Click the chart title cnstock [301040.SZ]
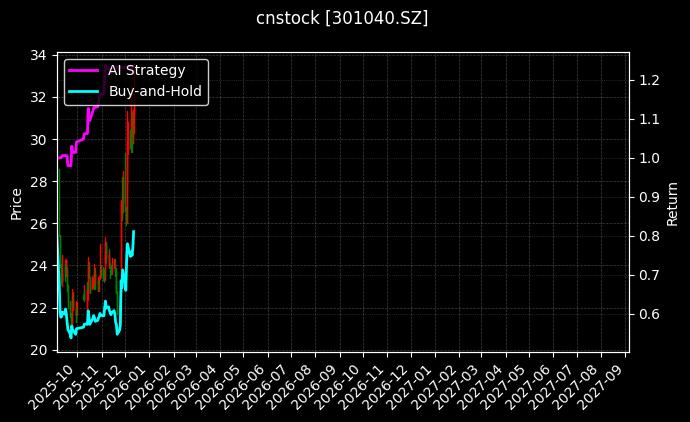The image size is (690, 422). click(x=343, y=18)
